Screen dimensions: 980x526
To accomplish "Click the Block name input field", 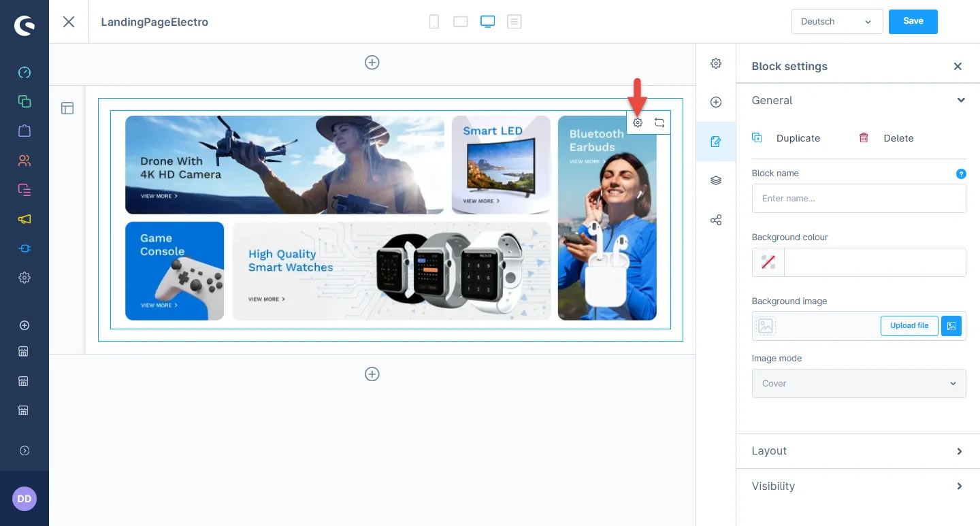I will 858,199.
